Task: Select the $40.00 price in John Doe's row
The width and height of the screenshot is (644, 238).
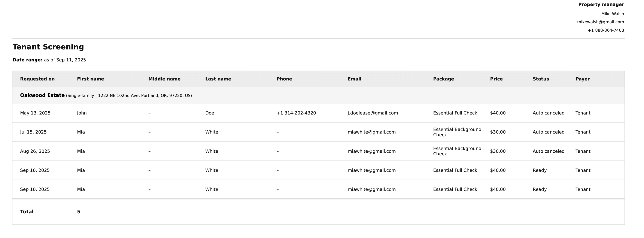Action: click(x=498, y=113)
